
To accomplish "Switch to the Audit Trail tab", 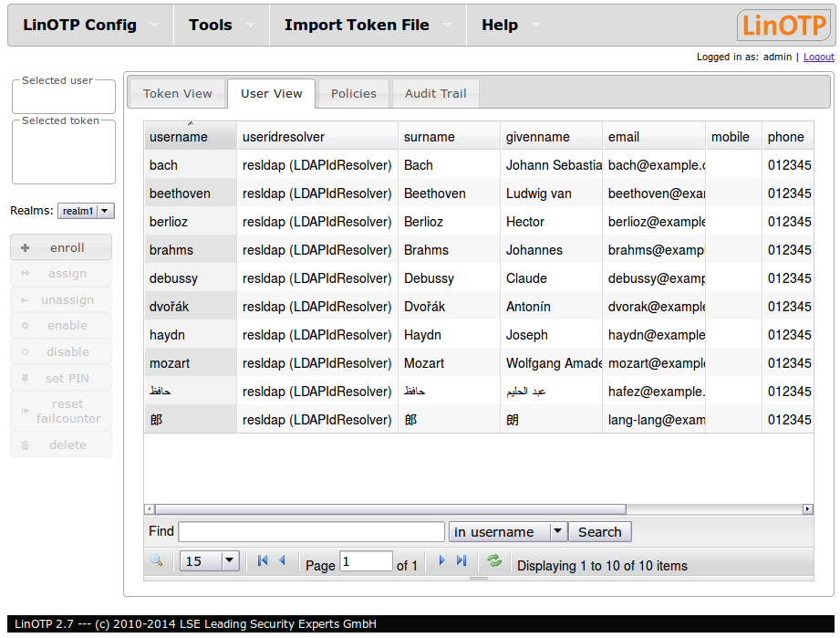I will 435,93.
